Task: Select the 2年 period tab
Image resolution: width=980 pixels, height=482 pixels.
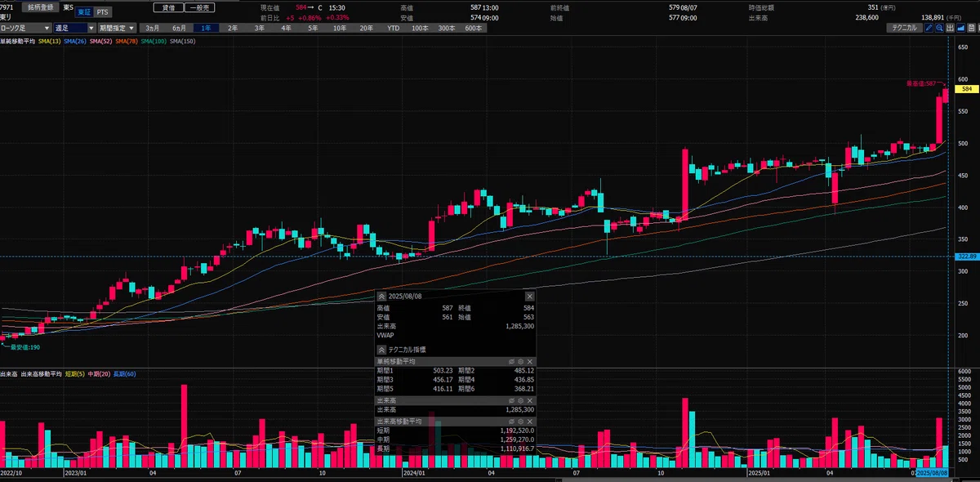Action: click(x=233, y=27)
